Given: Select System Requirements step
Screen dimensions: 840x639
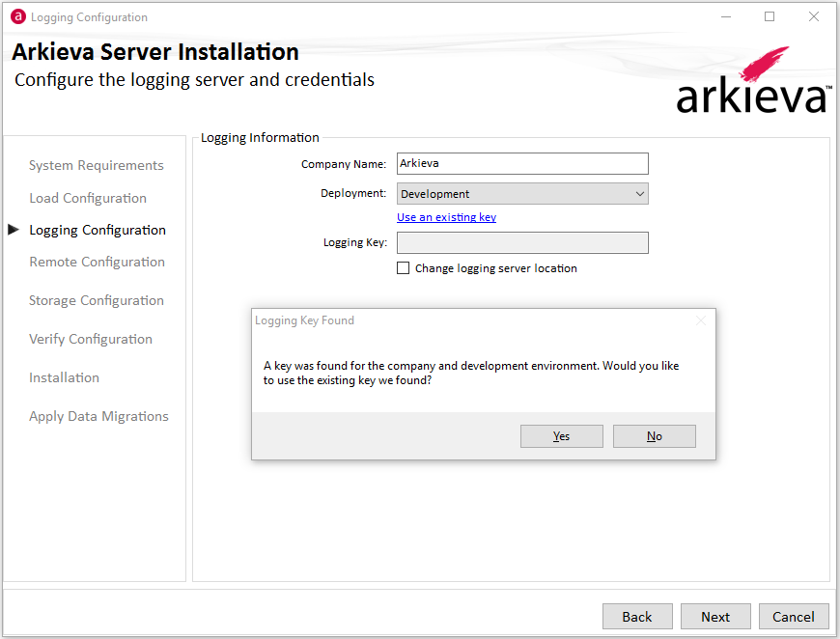Looking at the screenshot, I should point(96,165).
